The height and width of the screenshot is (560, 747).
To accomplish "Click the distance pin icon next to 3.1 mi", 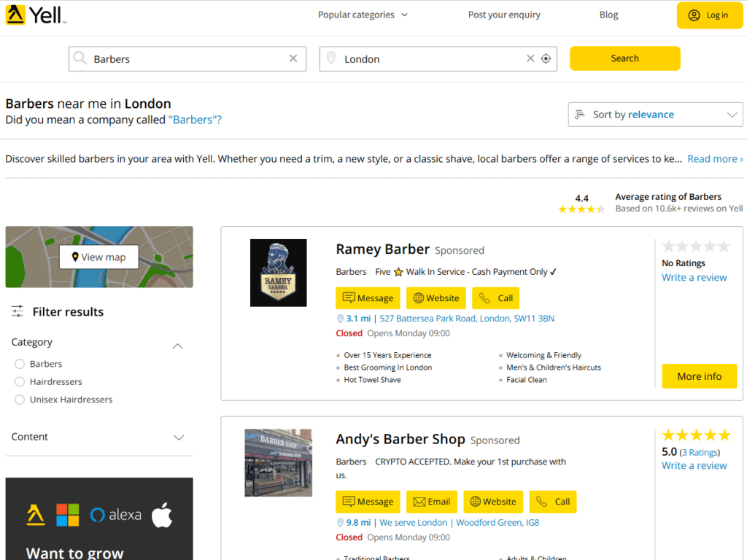I will tap(340, 319).
